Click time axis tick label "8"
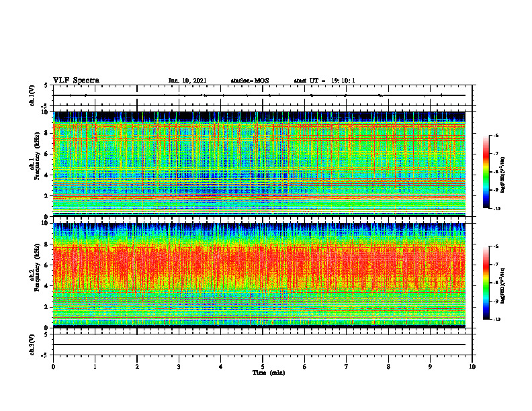532x411 pixels. 388,367
